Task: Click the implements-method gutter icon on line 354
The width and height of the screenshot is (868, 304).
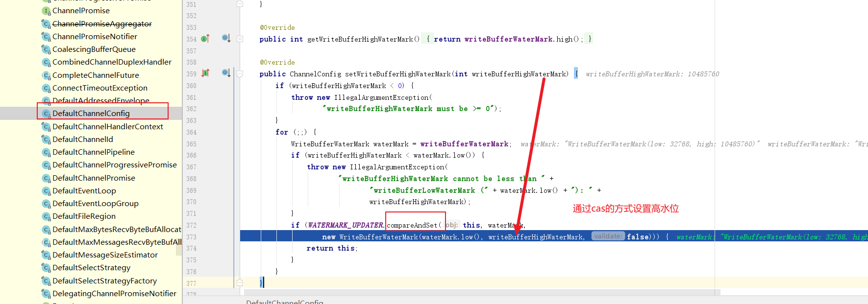Action: point(205,39)
